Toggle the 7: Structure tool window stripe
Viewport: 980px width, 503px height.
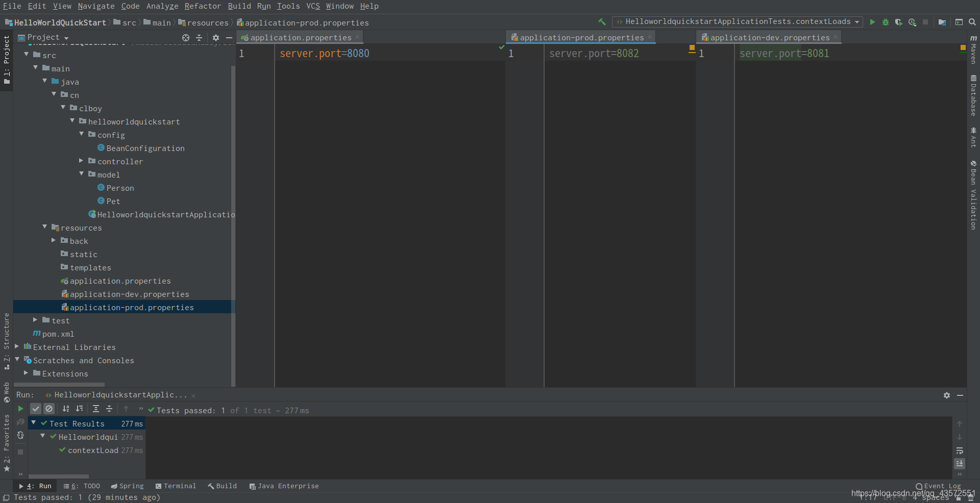[7, 341]
